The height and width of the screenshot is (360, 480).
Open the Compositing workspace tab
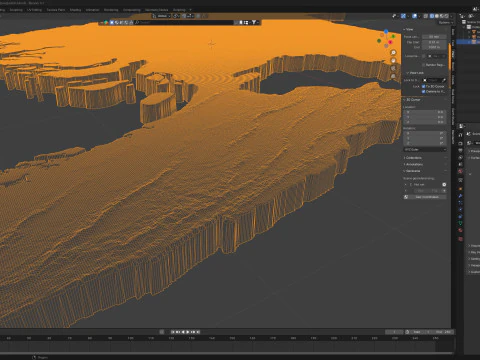(132, 10)
